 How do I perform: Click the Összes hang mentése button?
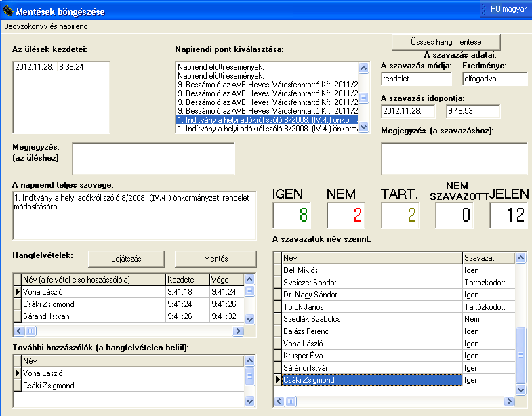click(446, 42)
